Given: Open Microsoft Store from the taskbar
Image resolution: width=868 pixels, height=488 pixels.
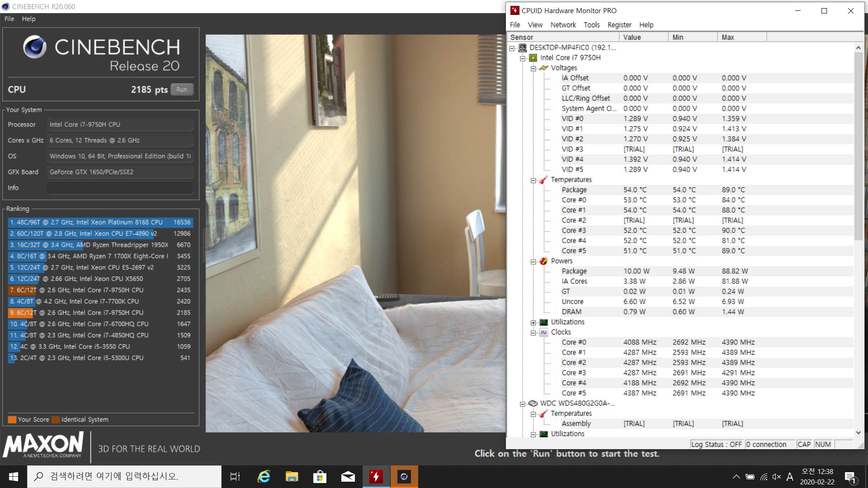Looking at the screenshot, I should coord(320,477).
